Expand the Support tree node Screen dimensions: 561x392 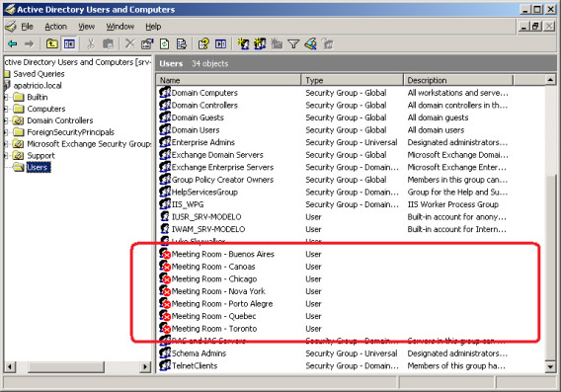(x=6, y=156)
